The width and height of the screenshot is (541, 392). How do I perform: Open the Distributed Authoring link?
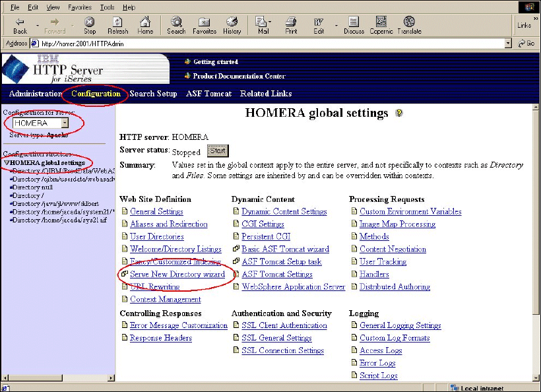click(x=395, y=286)
